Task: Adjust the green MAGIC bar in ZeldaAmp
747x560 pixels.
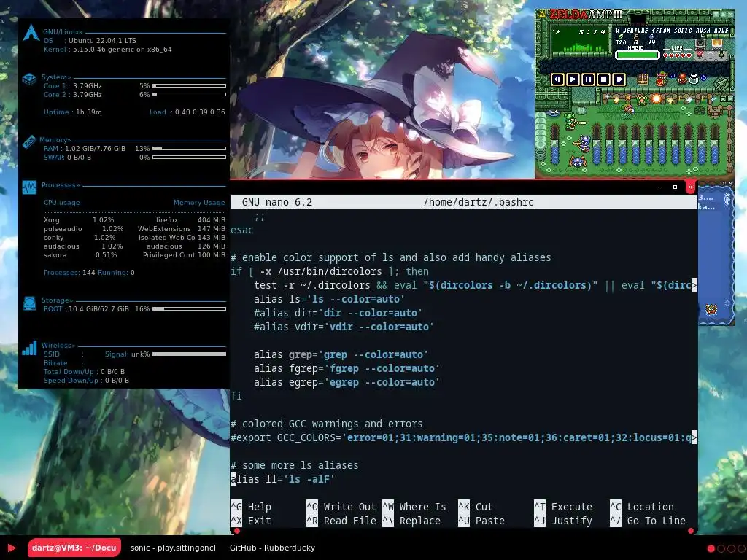Action: click(x=638, y=55)
